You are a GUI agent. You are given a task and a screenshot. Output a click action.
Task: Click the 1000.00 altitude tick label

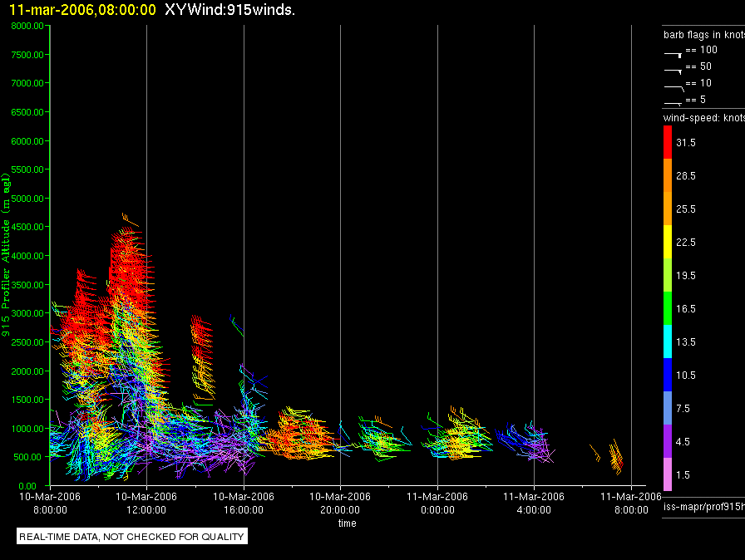(x=27, y=429)
